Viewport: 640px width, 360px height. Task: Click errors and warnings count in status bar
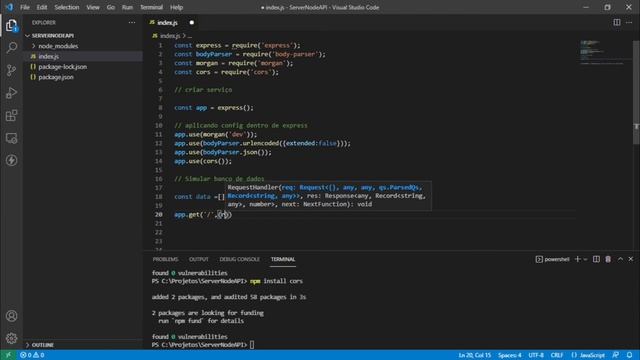click(32, 355)
